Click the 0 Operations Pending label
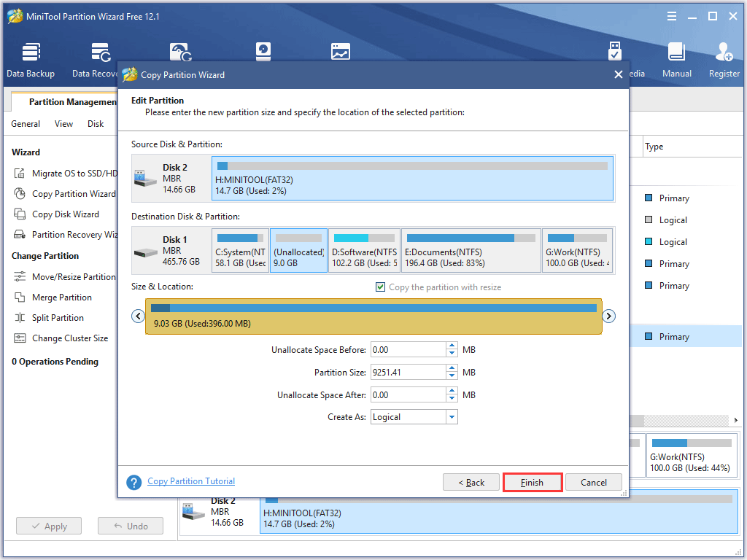The height and width of the screenshot is (560, 747). [x=55, y=362]
